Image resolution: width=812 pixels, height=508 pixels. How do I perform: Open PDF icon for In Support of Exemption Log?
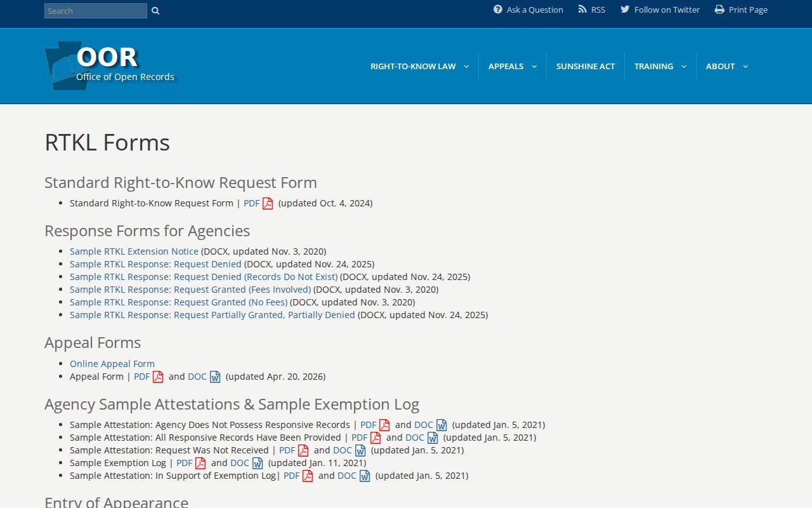[308, 476]
